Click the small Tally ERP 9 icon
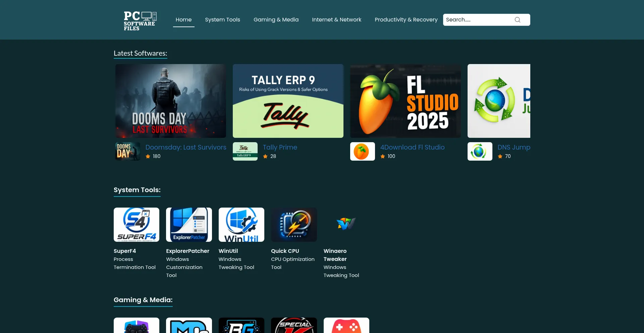644x333 pixels. click(245, 151)
